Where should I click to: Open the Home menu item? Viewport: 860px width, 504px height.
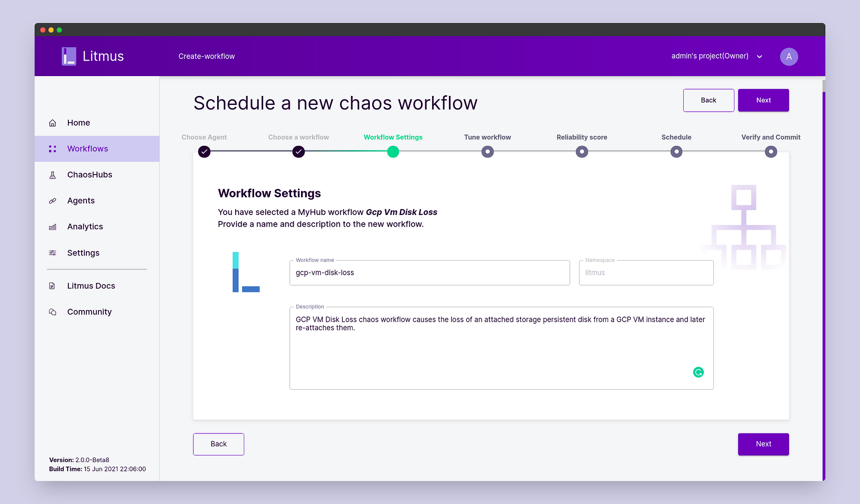(97, 123)
